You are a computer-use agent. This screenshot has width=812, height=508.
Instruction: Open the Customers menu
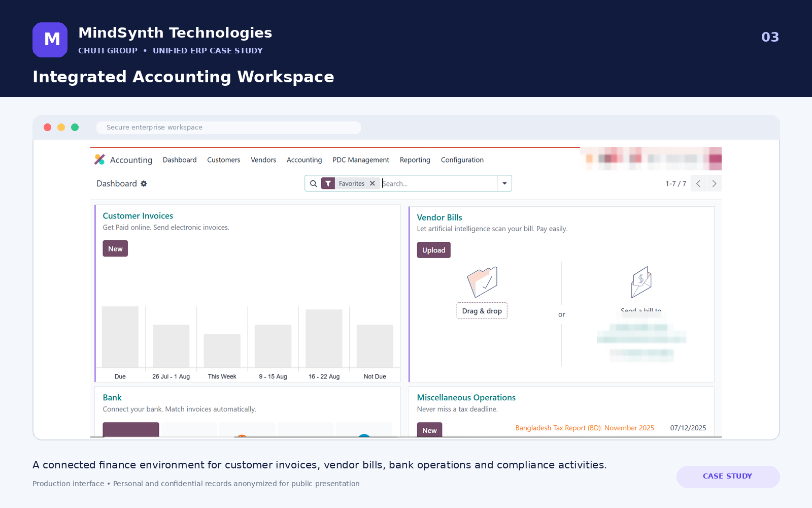coord(223,160)
